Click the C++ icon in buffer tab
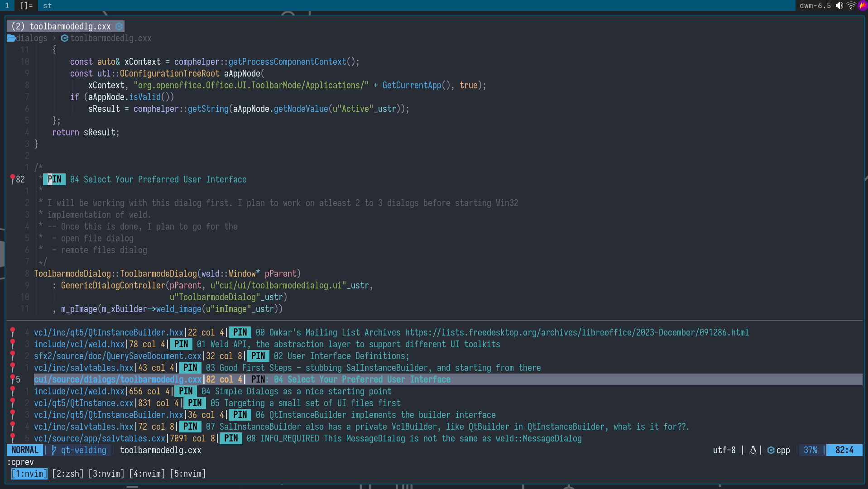The width and height of the screenshot is (868, 489). tap(119, 26)
